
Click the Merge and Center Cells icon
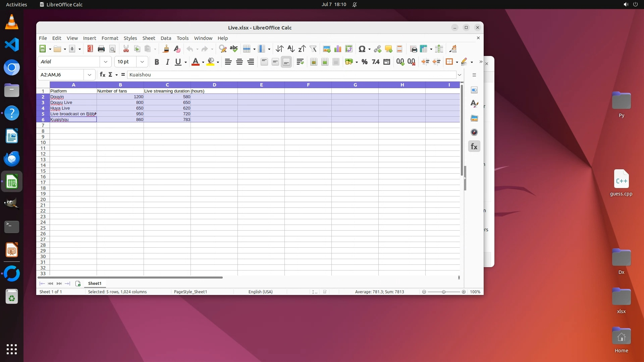point(314,62)
